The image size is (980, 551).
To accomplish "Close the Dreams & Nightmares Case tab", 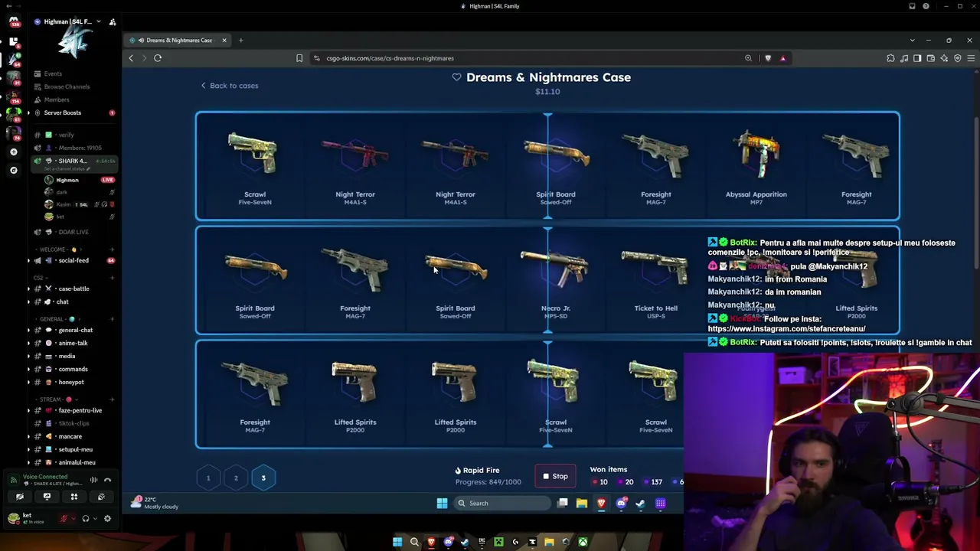I will [224, 41].
